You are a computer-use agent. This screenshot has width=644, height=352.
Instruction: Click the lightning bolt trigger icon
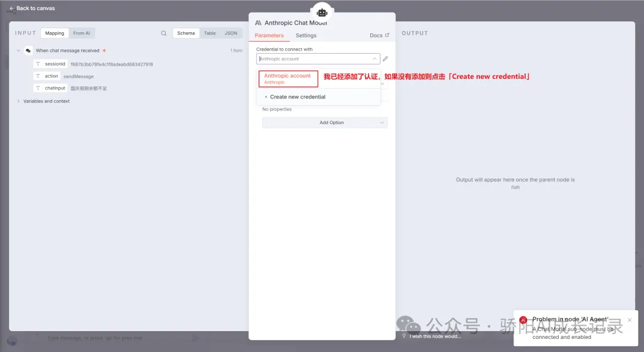pyautogui.click(x=104, y=51)
